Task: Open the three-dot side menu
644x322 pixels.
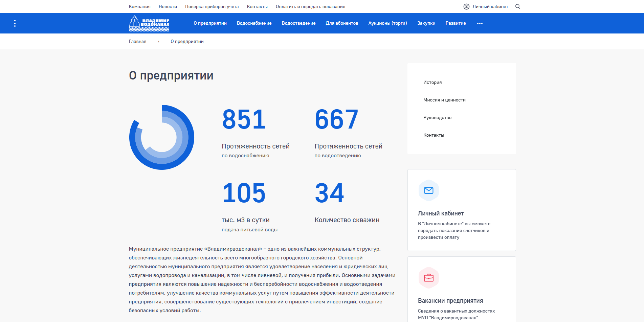Action: pos(15,23)
